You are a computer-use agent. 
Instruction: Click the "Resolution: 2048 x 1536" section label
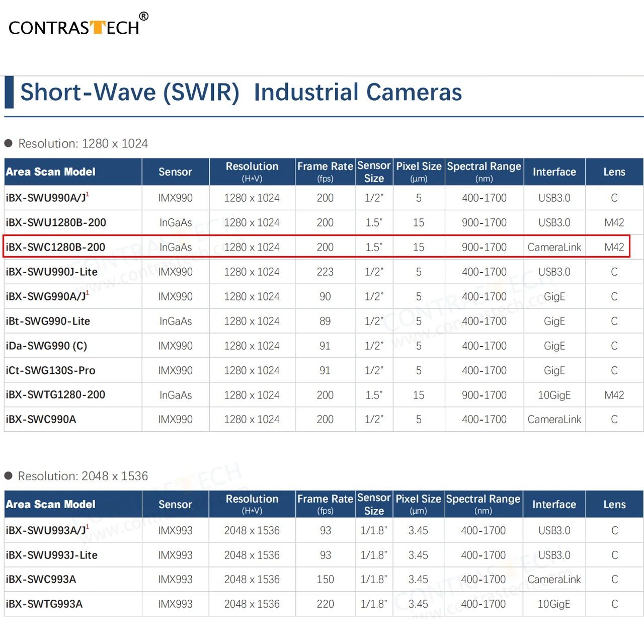coord(83,476)
